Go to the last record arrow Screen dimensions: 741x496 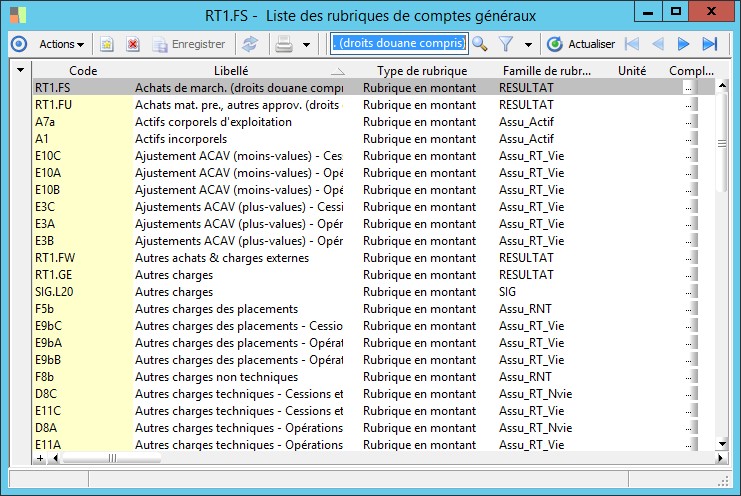tap(710, 44)
